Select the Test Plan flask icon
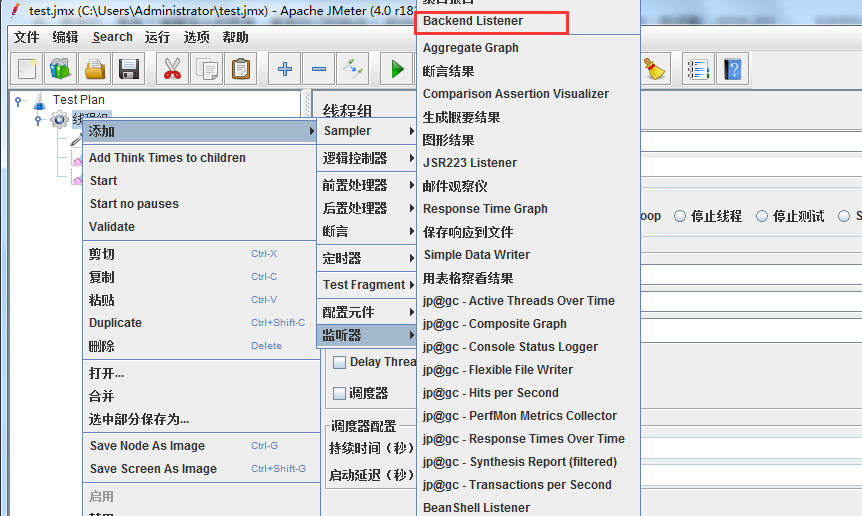Viewport: 862px width, 516px height. (40, 101)
